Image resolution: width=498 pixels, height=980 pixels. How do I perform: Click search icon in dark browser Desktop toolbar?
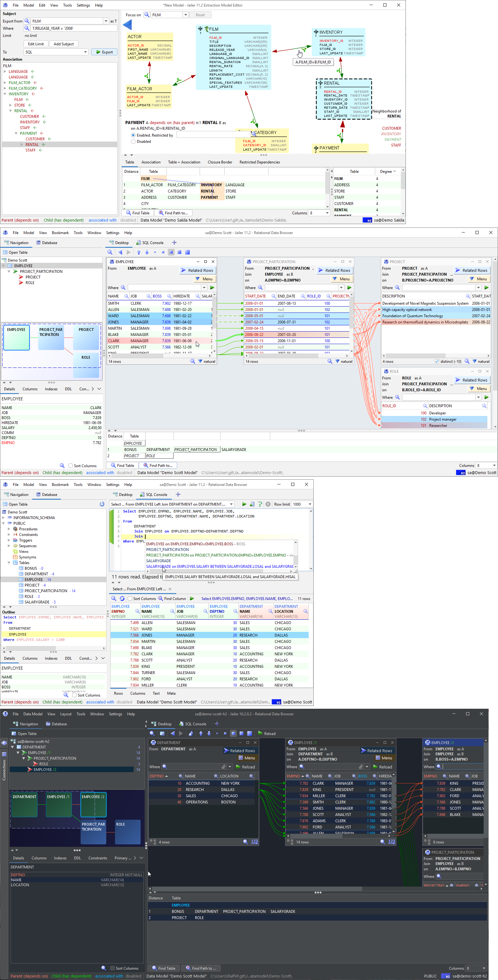[152, 733]
